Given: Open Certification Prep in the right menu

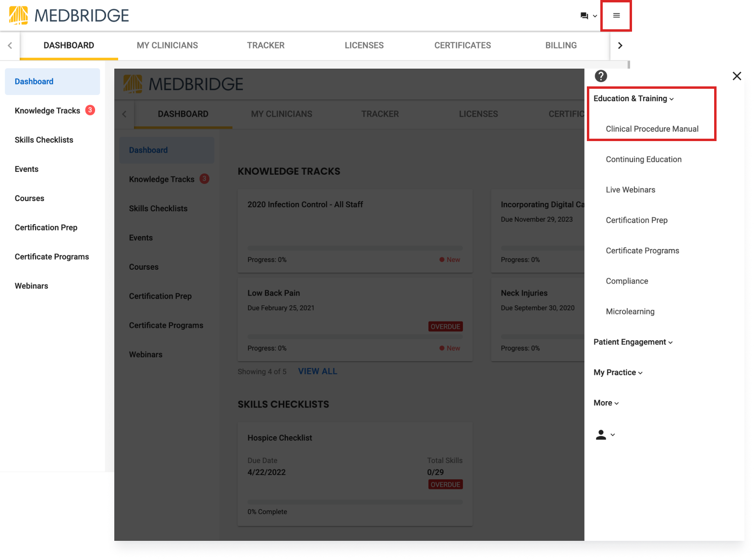Looking at the screenshot, I should [636, 220].
